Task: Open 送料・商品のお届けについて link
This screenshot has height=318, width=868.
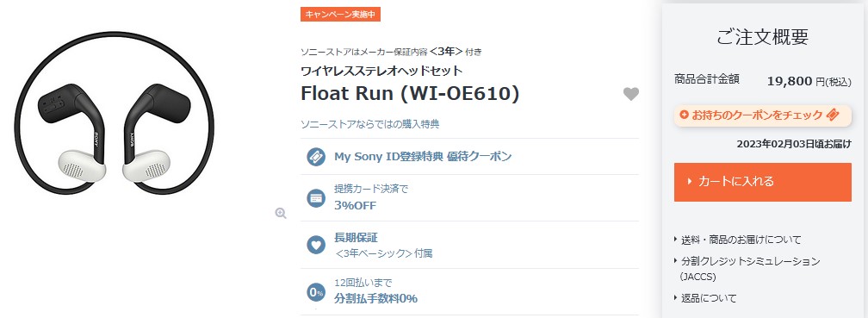Action: click(x=741, y=240)
